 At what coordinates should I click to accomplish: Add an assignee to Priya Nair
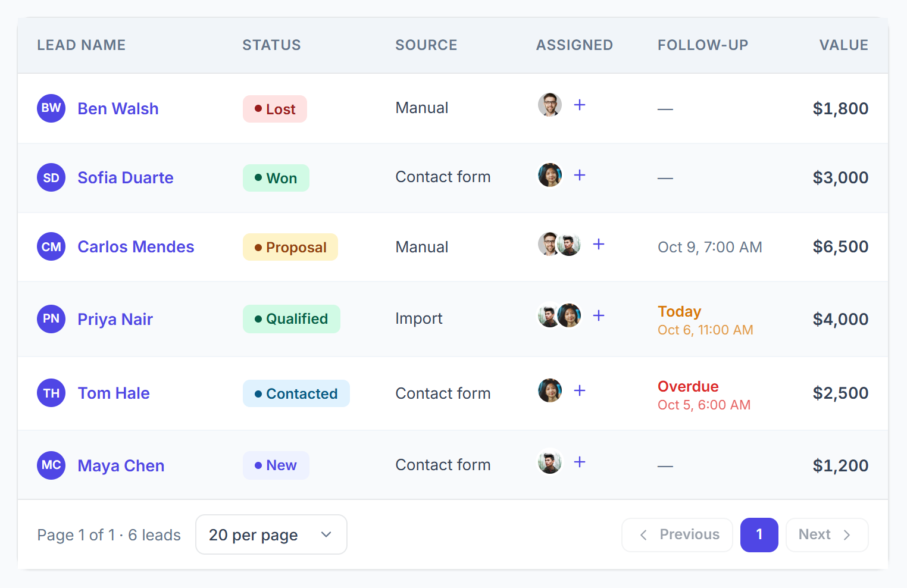599,315
